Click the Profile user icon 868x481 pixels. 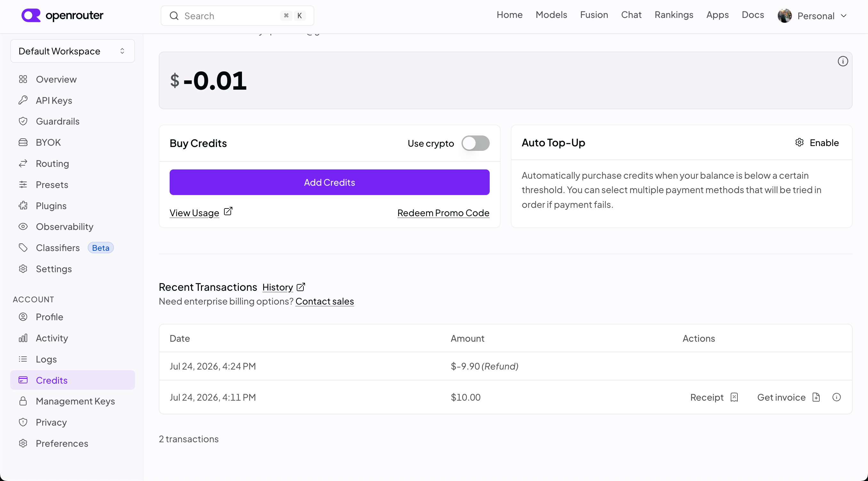(23, 317)
